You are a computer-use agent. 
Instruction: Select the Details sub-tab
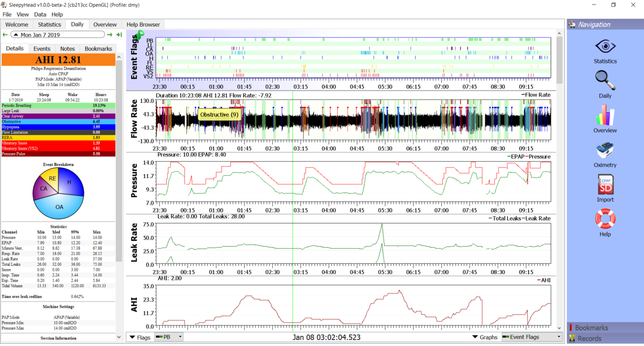tap(15, 48)
